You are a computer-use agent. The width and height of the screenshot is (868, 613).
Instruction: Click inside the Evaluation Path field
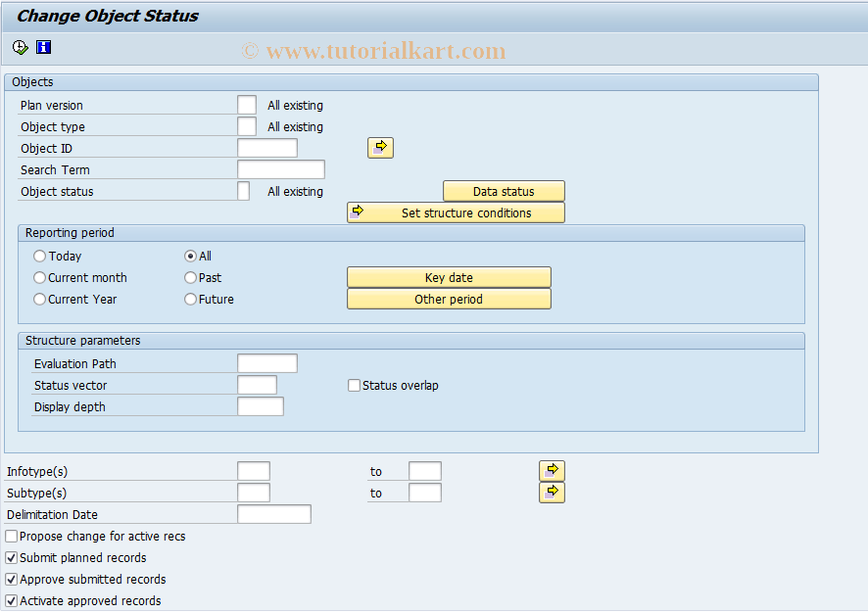pos(266,362)
